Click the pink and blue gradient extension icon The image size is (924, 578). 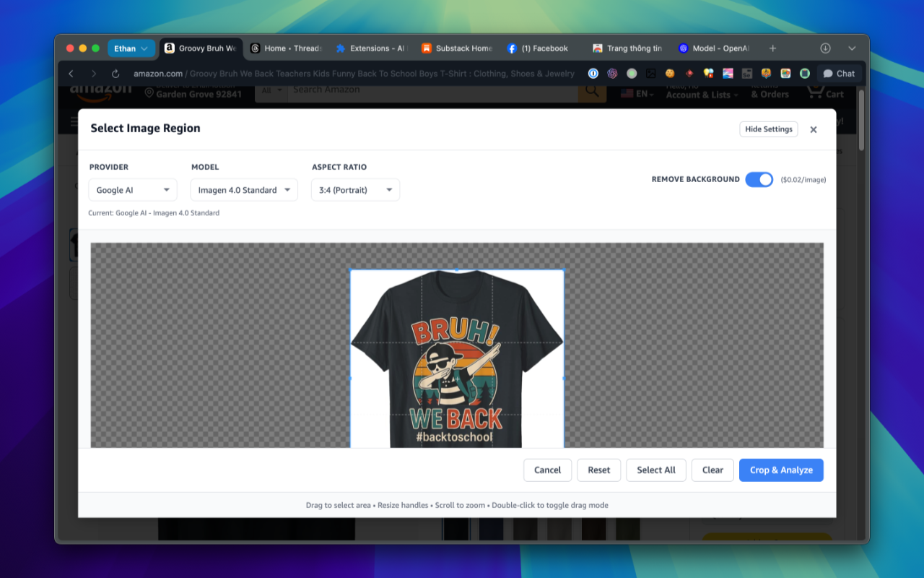click(728, 73)
